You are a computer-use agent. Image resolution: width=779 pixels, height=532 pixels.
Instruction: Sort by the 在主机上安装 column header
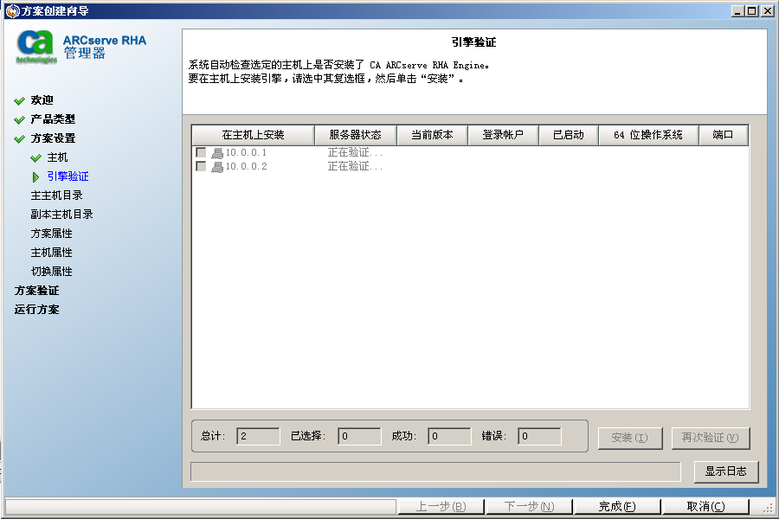tap(253, 135)
